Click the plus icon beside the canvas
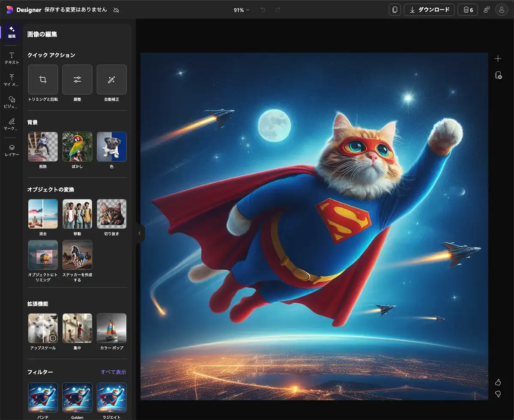The image size is (514, 420). (498, 59)
